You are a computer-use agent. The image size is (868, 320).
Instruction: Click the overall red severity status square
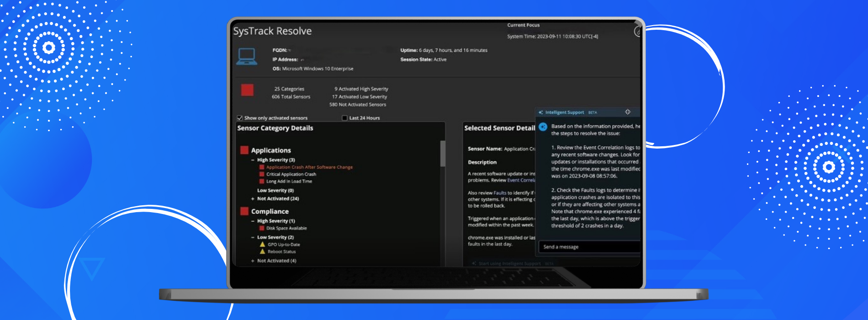(247, 90)
